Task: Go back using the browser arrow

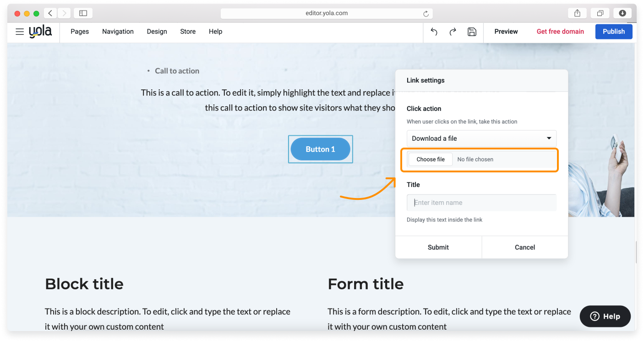Action: [x=50, y=13]
